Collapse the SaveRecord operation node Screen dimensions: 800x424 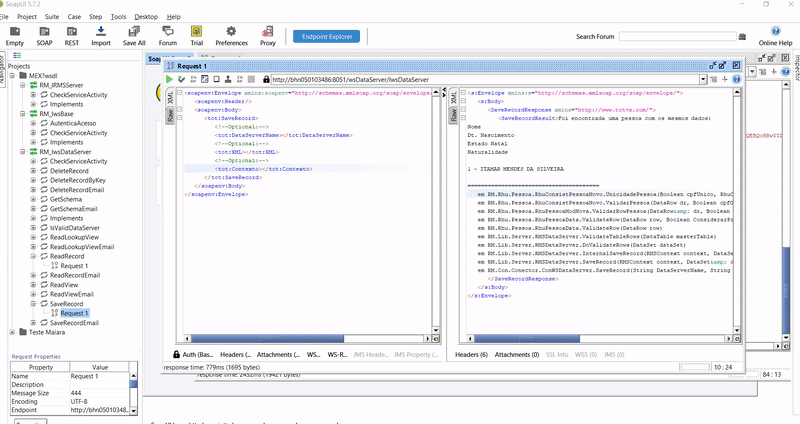click(x=33, y=304)
